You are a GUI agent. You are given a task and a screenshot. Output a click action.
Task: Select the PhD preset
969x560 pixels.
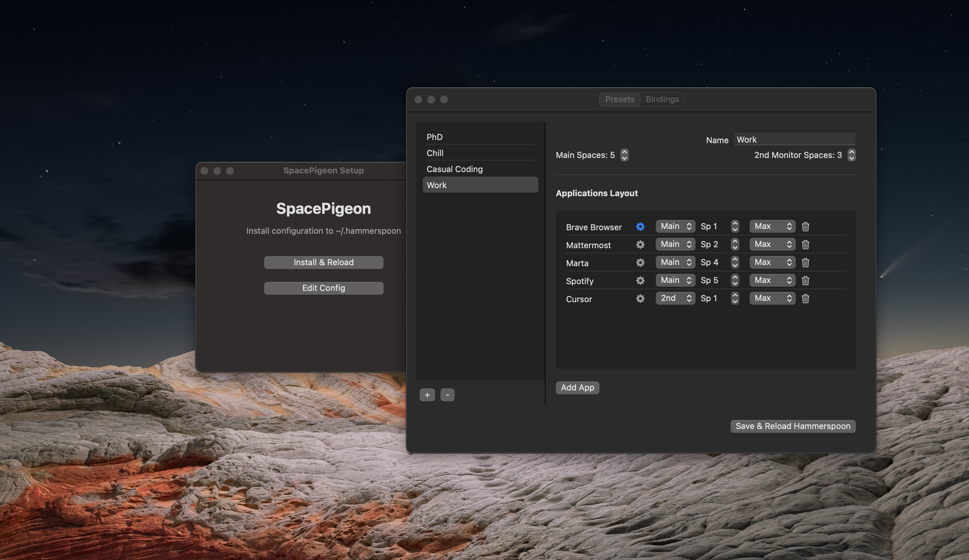click(434, 137)
